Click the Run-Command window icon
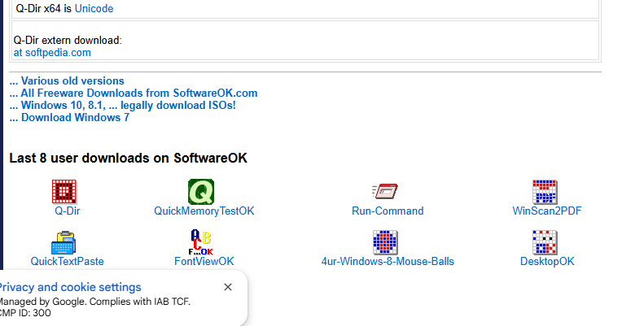The height and width of the screenshot is (326, 644). tap(385, 191)
